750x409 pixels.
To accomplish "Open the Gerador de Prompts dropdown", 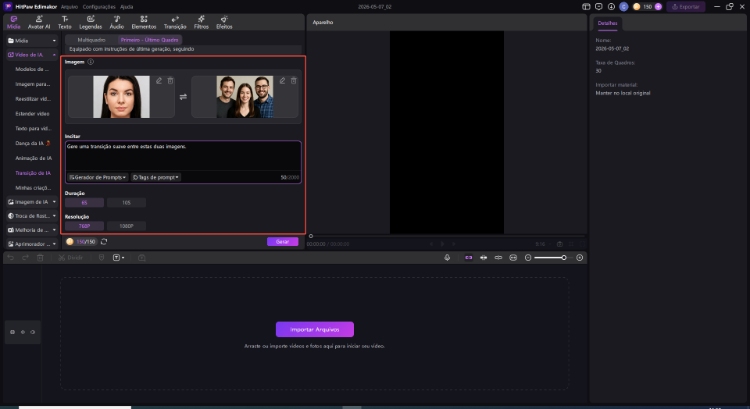I will (98, 177).
